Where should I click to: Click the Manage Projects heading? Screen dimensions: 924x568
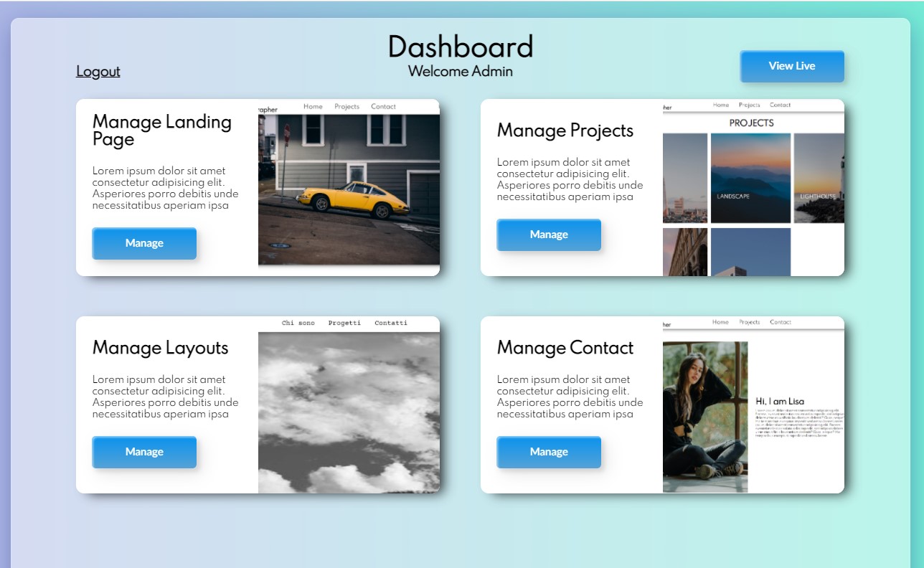point(565,131)
